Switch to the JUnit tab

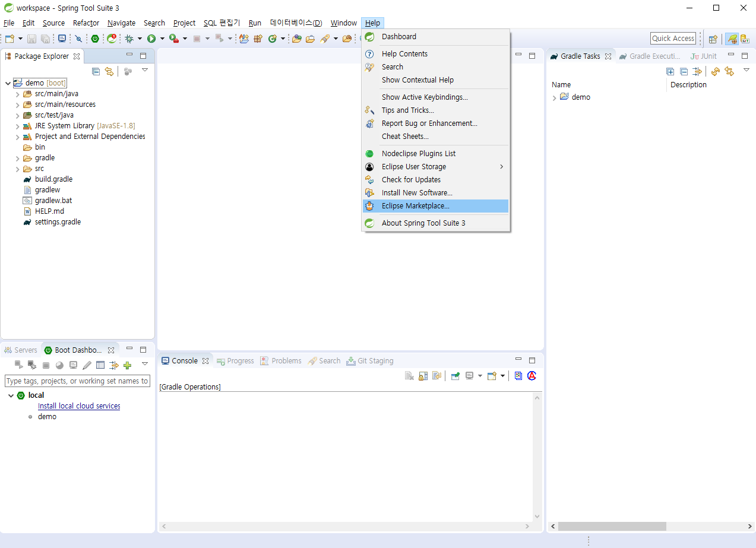(x=704, y=56)
